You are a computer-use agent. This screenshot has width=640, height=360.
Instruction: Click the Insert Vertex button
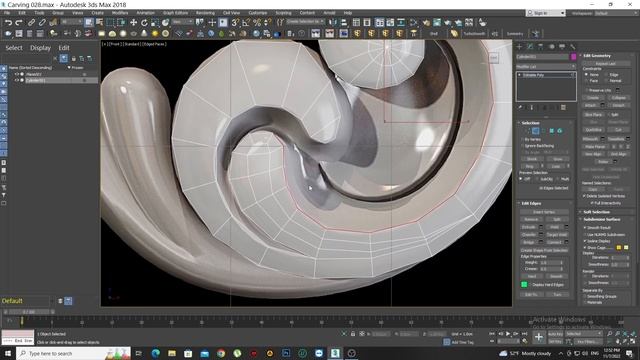pos(544,212)
